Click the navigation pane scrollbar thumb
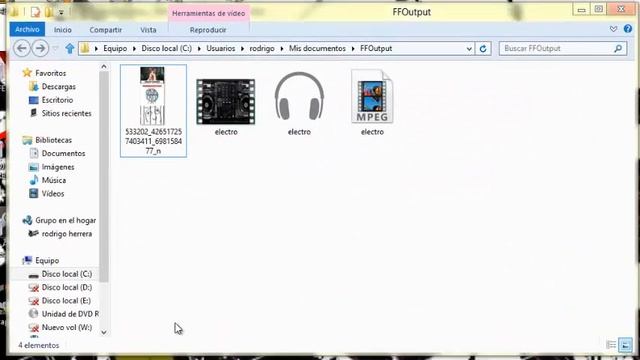The image size is (640, 360). click(x=104, y=177)
